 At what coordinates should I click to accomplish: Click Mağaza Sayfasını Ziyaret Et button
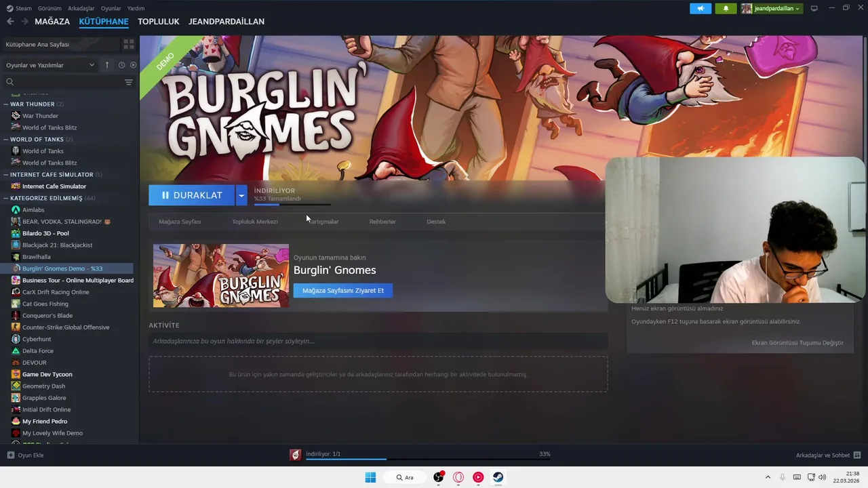[x=343, y=290]
